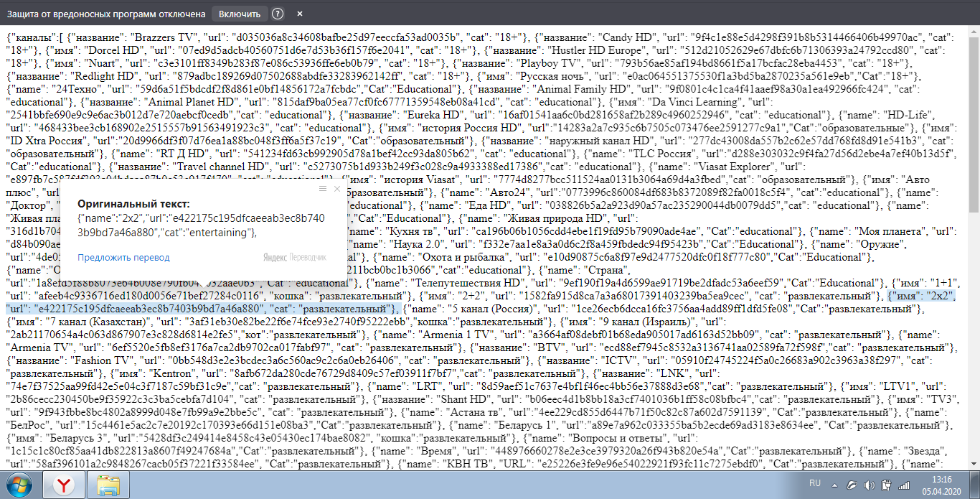Screen dimensions: 980x499
Task: Expand hidden system tray icons
Action: (833, 485)
